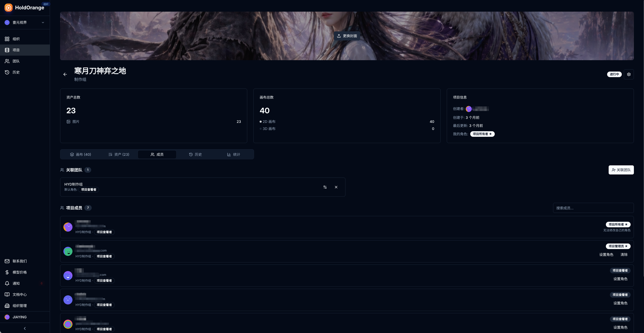
Task: Click the 更换封面 upload button
Action: pos(347,36)
